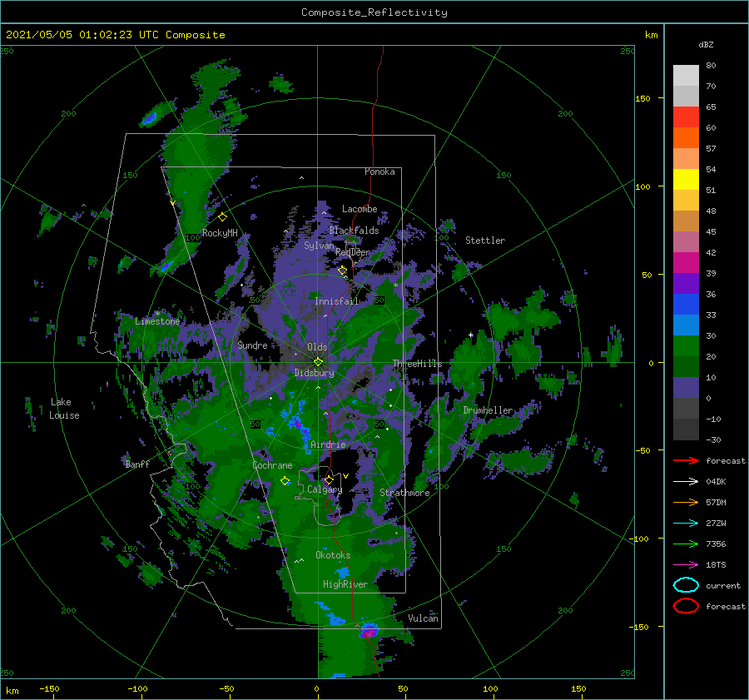749x700 pixels.
Task: Click the Olds city label
Action: (x=317, y=347)
